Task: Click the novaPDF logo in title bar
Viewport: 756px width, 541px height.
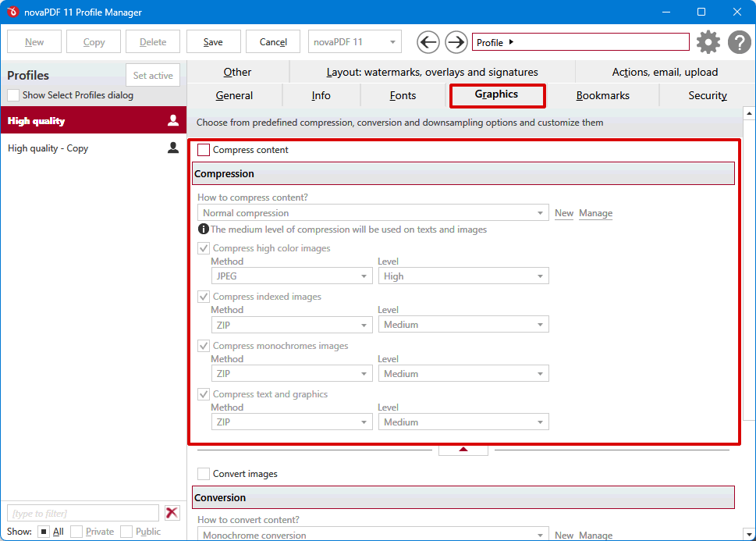Action: pyautogui.click(x=13, y=12)
